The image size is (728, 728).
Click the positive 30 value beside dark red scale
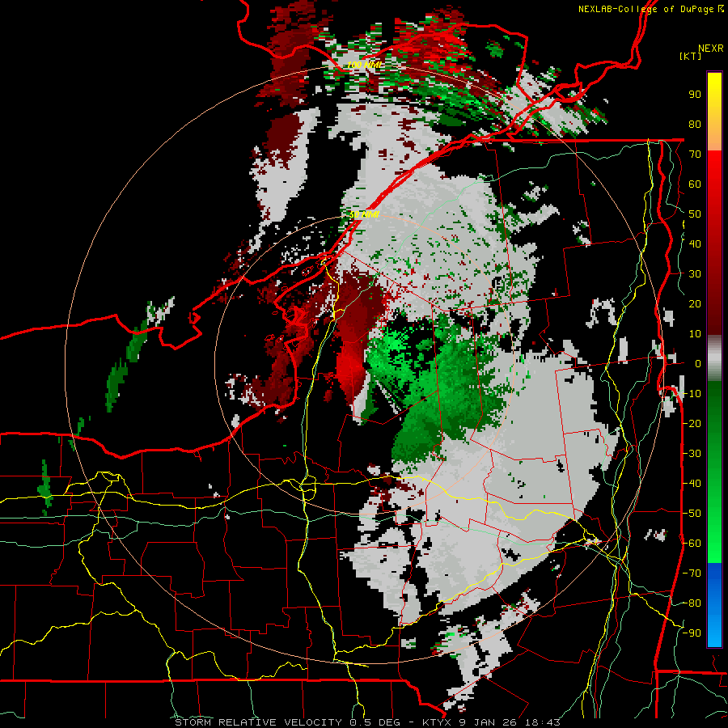[x=695, y=274]
